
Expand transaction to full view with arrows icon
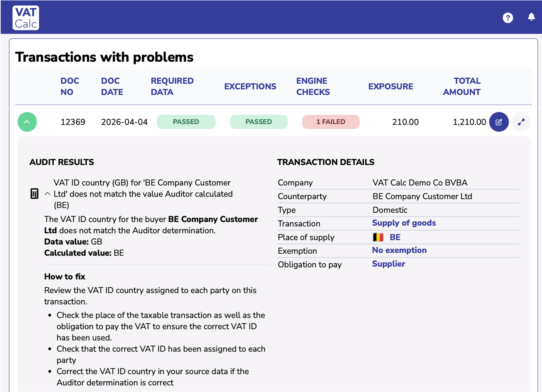point(521,122)
